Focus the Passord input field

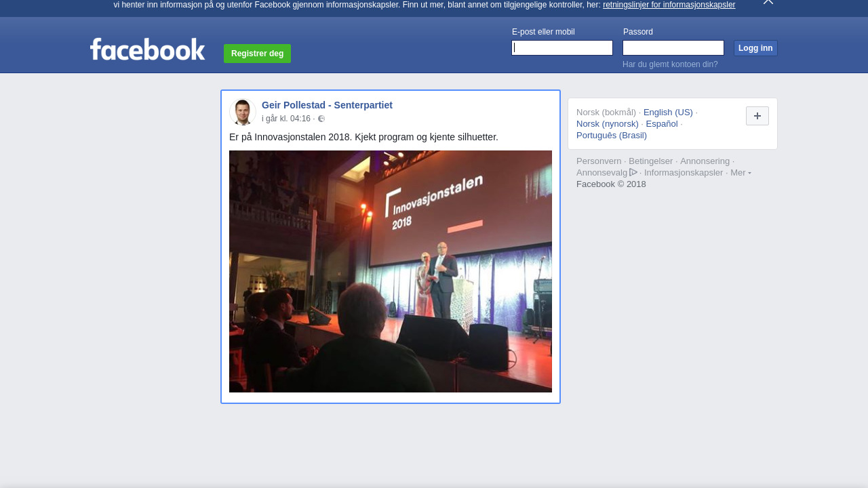click(x=673, y=47)
